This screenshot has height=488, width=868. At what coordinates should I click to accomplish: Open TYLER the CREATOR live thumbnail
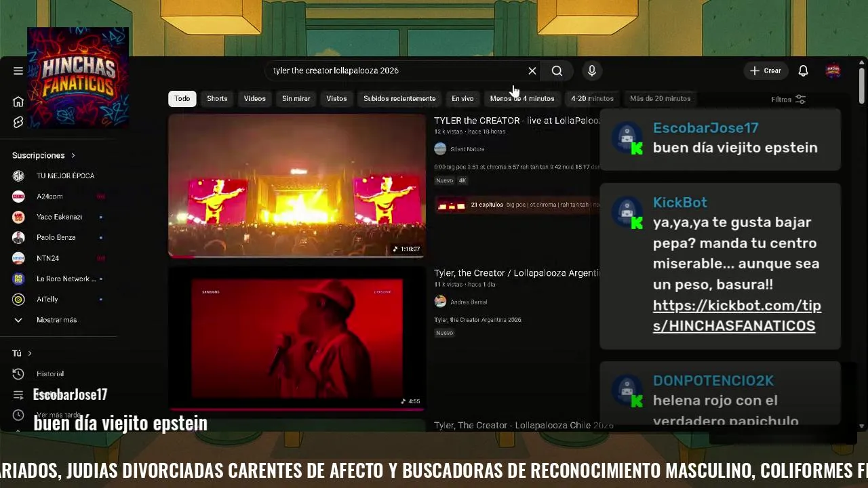click(x=296, y=186)
